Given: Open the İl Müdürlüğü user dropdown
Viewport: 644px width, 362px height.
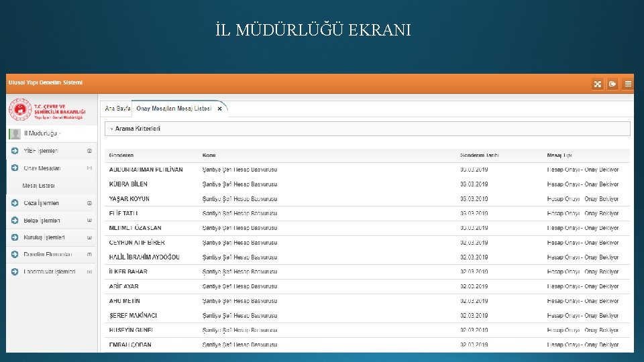Looking at the screenshot, I should pyautogui.click(x=43, y=133).
